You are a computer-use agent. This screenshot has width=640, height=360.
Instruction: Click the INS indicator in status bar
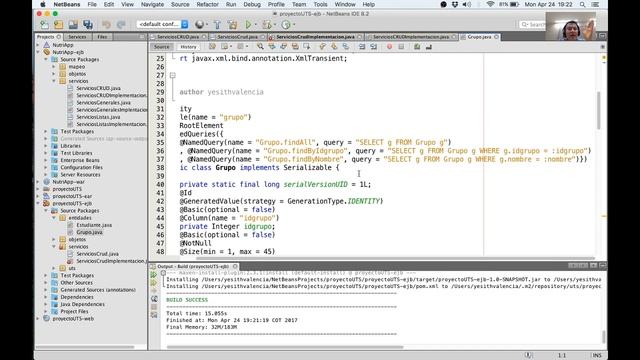click(x=597, y=356)
